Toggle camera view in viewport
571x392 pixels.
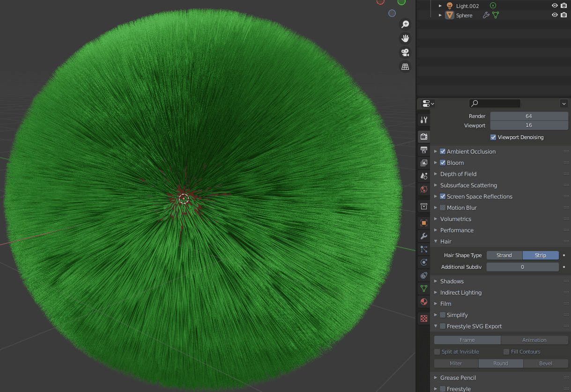click(x=405, y=52)
